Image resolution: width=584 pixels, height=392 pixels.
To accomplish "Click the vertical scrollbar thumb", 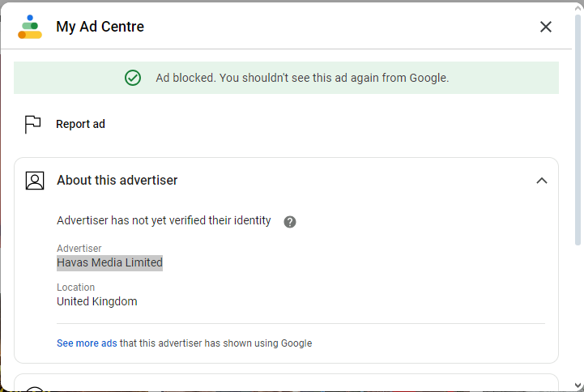I will 578,130.
